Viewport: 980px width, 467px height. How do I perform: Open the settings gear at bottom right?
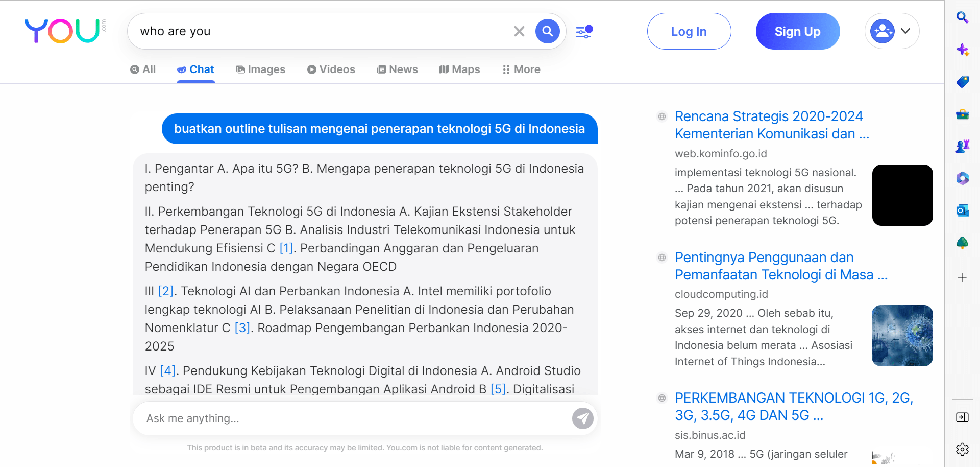point(963,450)
